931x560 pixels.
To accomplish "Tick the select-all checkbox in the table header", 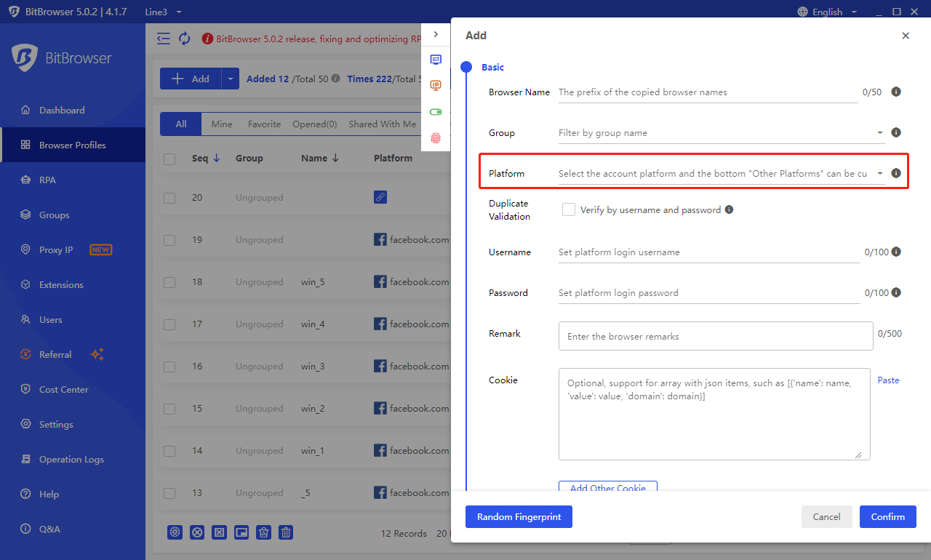I will click(x=169, y=159).
